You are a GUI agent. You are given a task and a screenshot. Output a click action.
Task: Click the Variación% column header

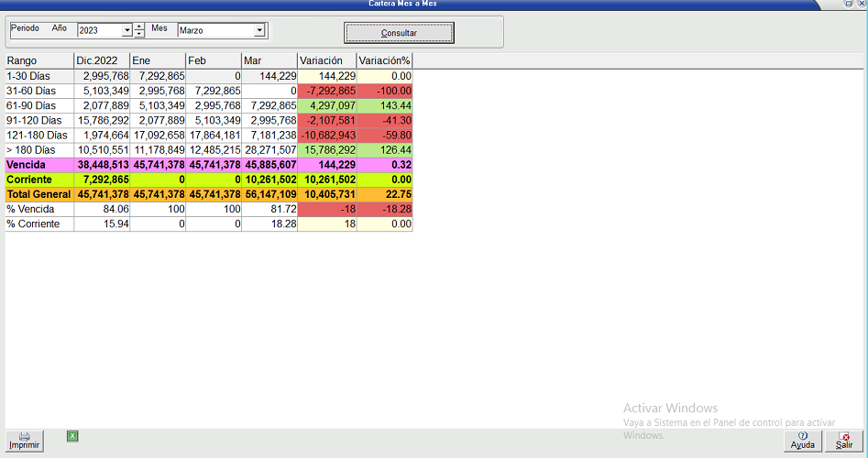[x=384, y=60]
